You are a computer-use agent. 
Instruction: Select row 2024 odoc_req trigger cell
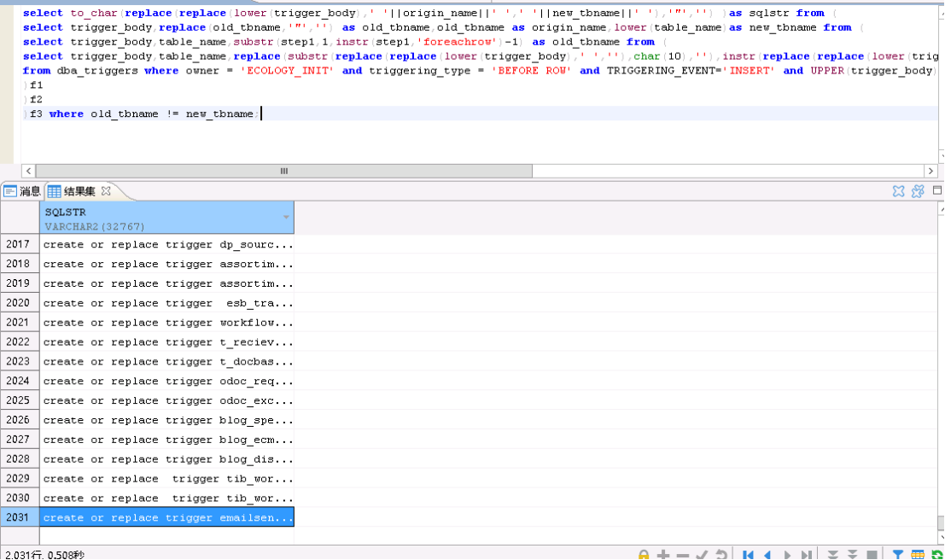point(167,381)
